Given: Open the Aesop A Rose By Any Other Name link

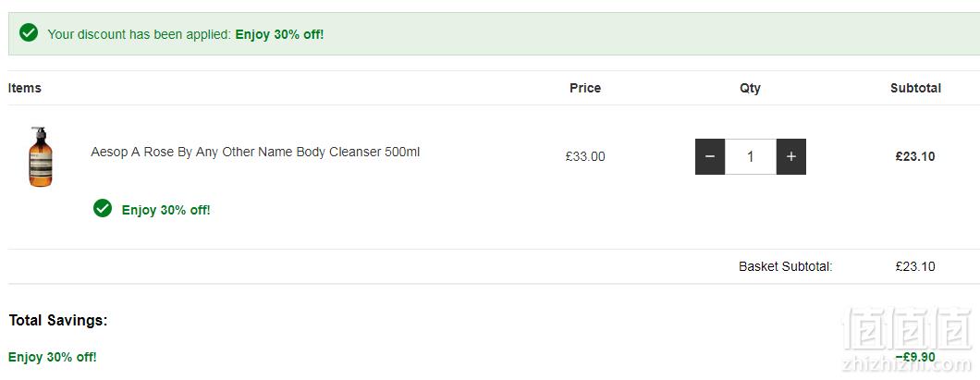Looking at the screenshot, I should [255, 152].
